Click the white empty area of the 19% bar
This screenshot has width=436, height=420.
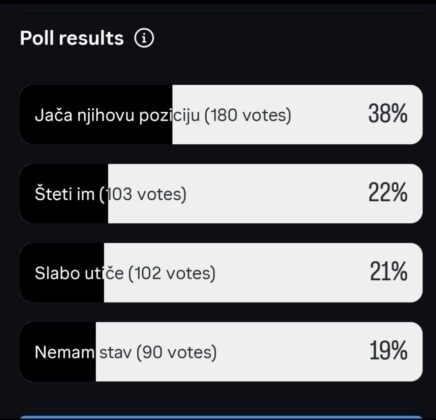pos(290,352)
